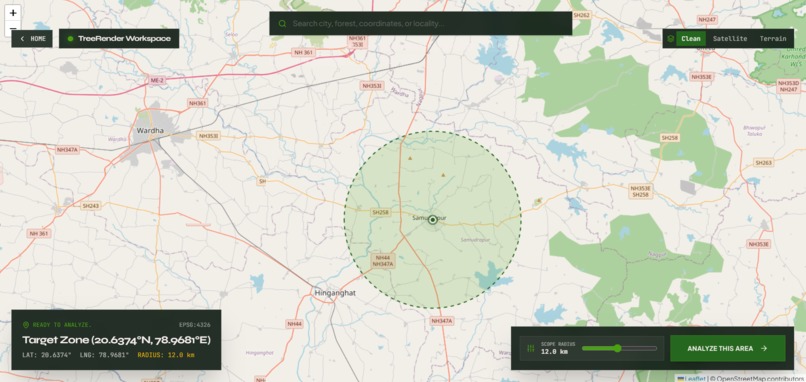Click the LNG: 78.9681° value
This screenshot has width=806, height=382.
pos(104,355)
